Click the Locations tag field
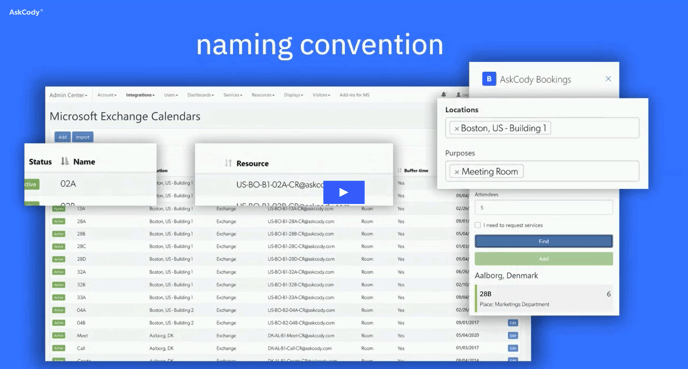 tap(542, 128)
